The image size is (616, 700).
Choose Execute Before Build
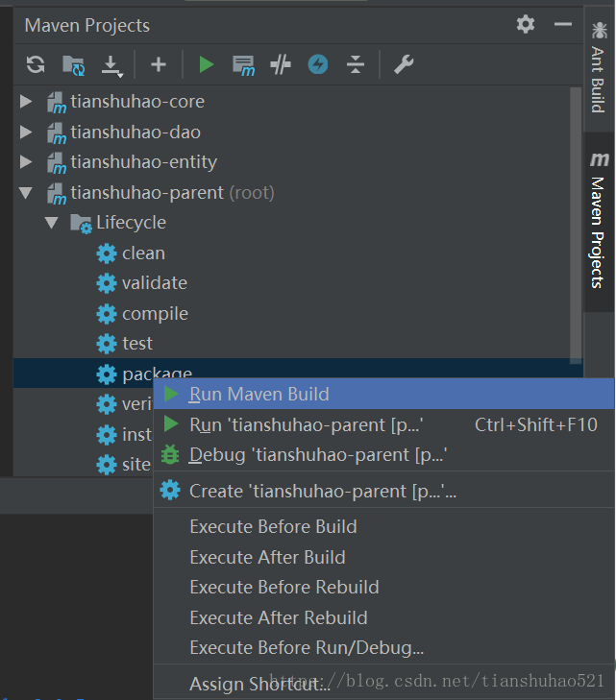[383, 527]
